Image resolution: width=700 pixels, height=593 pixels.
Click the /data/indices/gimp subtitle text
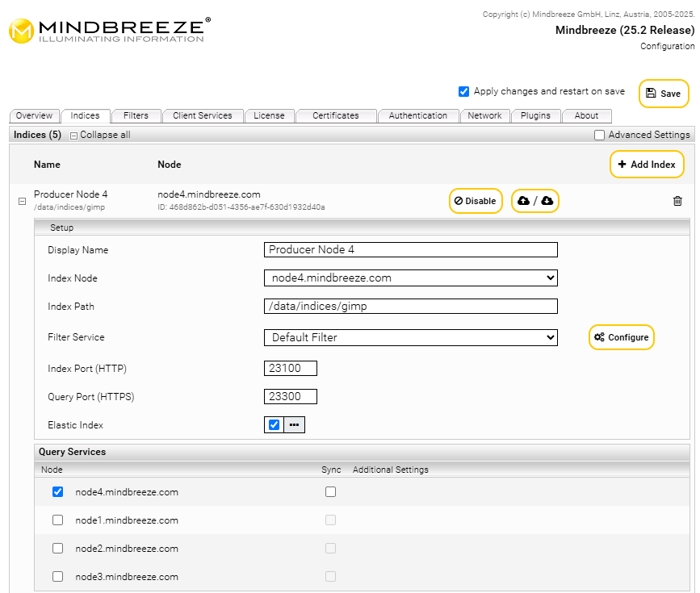pos(69,207)
